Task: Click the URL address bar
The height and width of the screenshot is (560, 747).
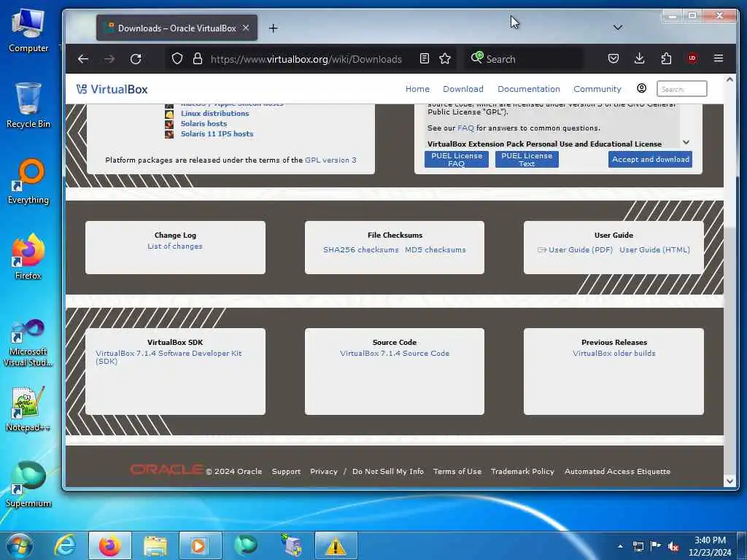Action: tap(306, 59)
